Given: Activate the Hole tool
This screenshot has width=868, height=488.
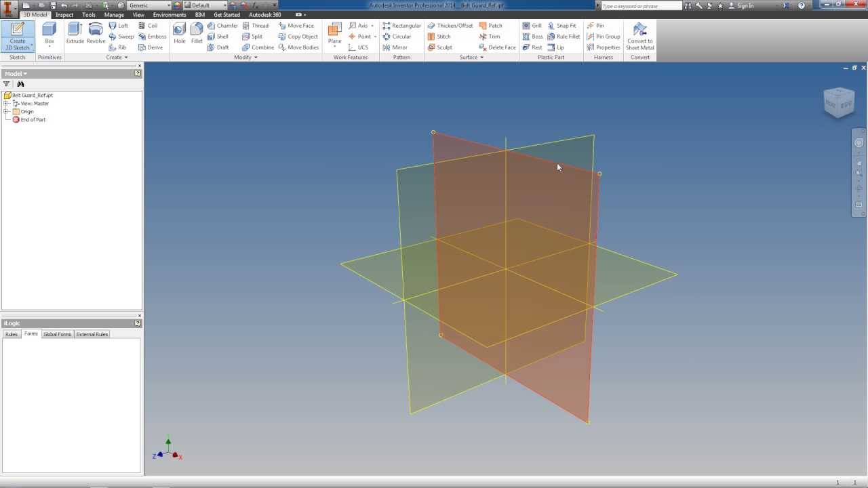Looking at the screenshot, I should [x=179, y=34].
